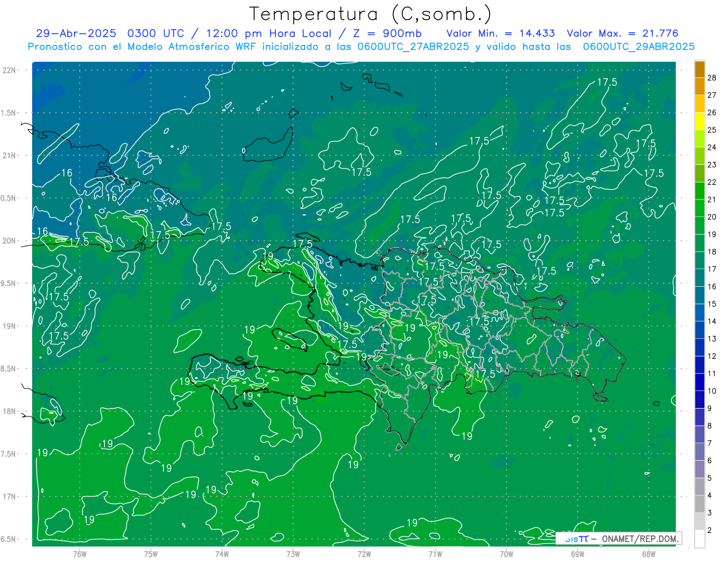Image resolution: width=728 pixels, height=562 pixels.
Task: Click the '68W' longitude label
Action: tap(648, 554)
